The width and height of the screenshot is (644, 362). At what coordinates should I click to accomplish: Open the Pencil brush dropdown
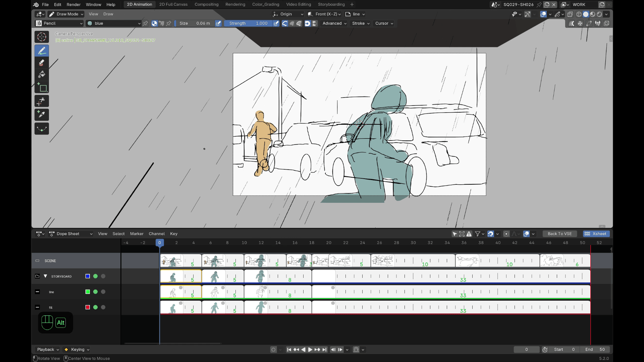59,23
